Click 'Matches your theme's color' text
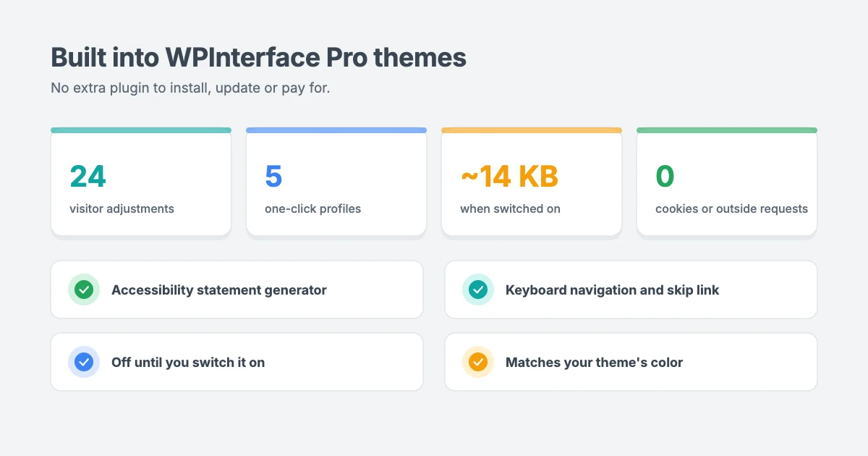Viewport: 868px width, 456px height. coord(595,362)
